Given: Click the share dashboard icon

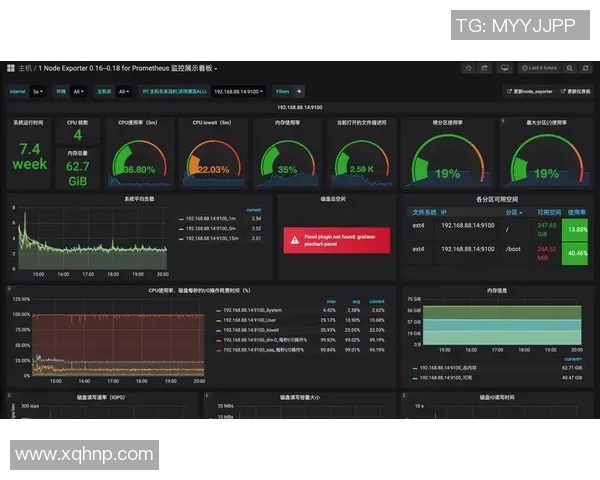Looking at the screenshot, I should click(x=485, y=68).
